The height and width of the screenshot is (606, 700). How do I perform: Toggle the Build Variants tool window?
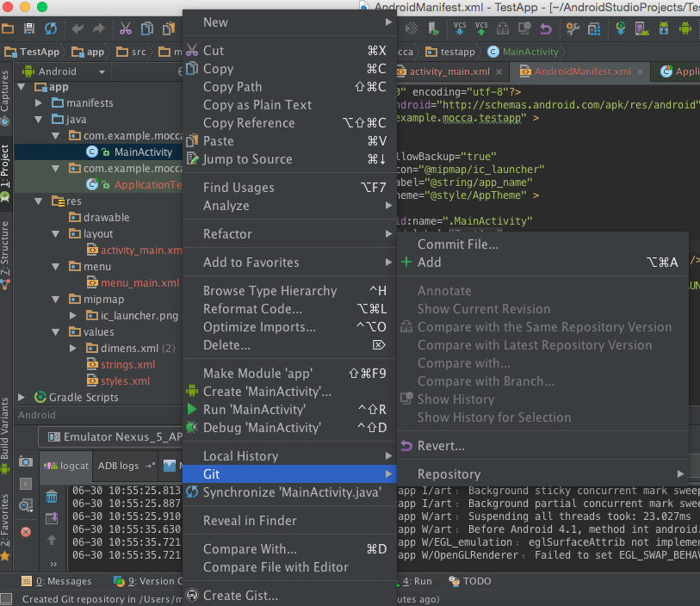(5, 435)
